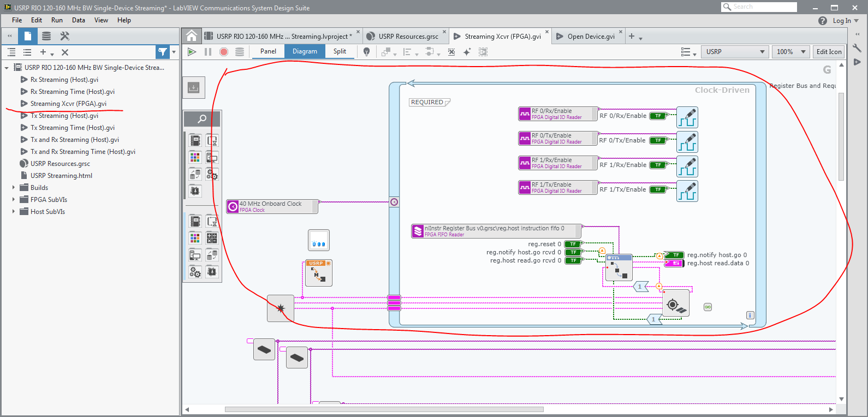Viewport: 868px width, 417px height.
Task: Add a new document tab with plus
Action: pos(632,36)
